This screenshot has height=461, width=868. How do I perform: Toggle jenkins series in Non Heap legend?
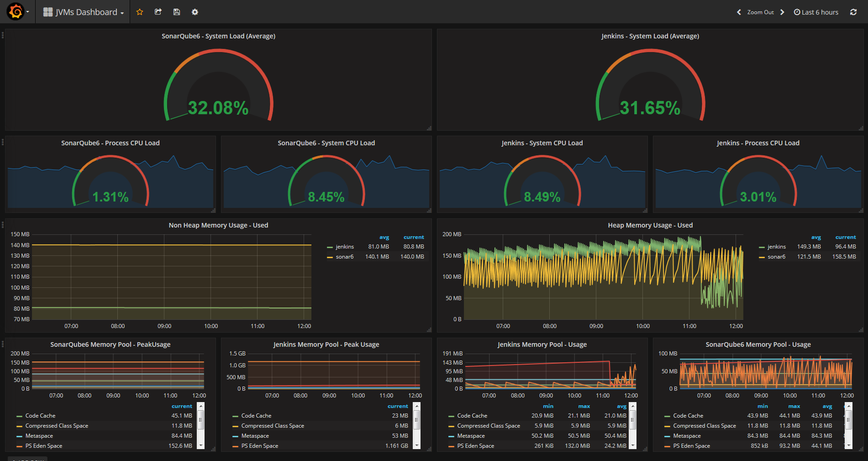[x=345, y=247]
